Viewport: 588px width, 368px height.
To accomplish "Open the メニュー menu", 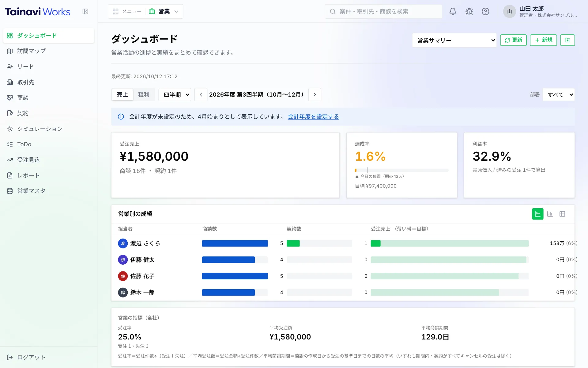I will 127,12.
